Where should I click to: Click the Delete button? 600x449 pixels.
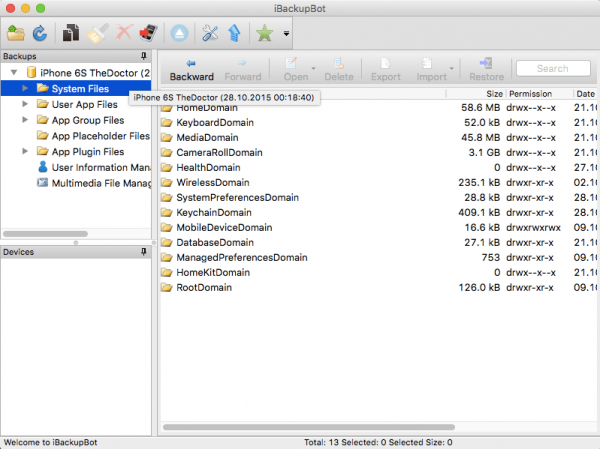coord(339,70)
